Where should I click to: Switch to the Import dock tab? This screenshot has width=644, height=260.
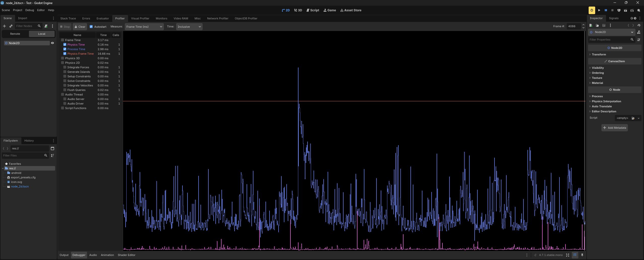pyautogui.click(x=22, y=18)
